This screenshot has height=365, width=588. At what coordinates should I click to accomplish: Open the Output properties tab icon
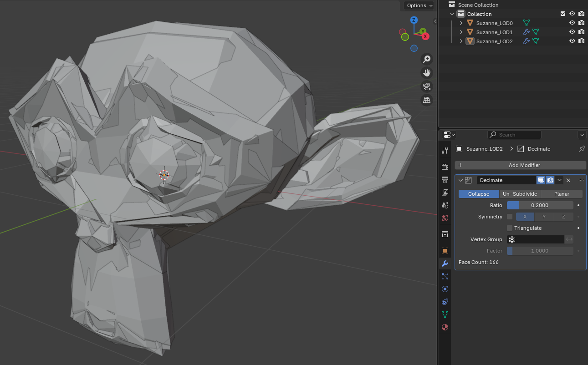pos(445,180)
